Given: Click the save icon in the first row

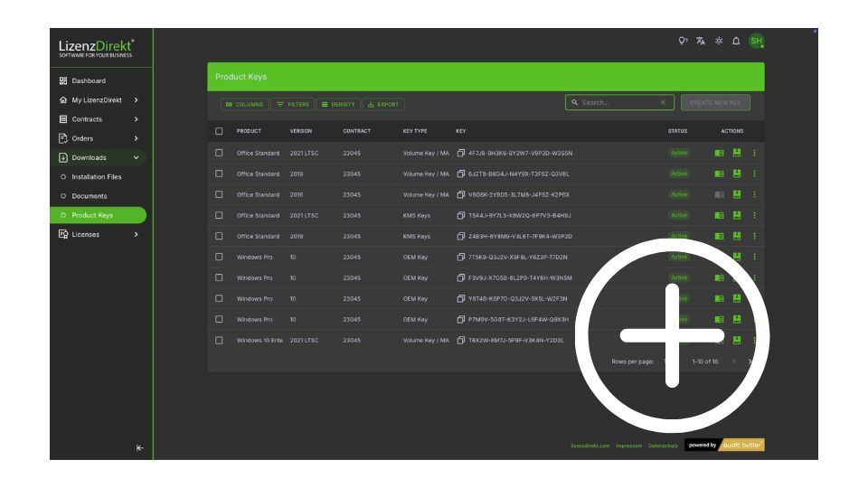Looking at the screenshot, I should click(x=737, y=153).
